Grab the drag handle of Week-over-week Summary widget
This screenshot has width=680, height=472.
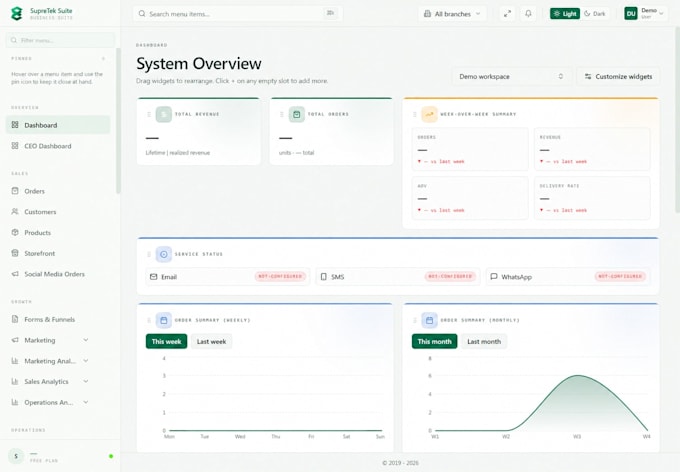pos(415,115)
